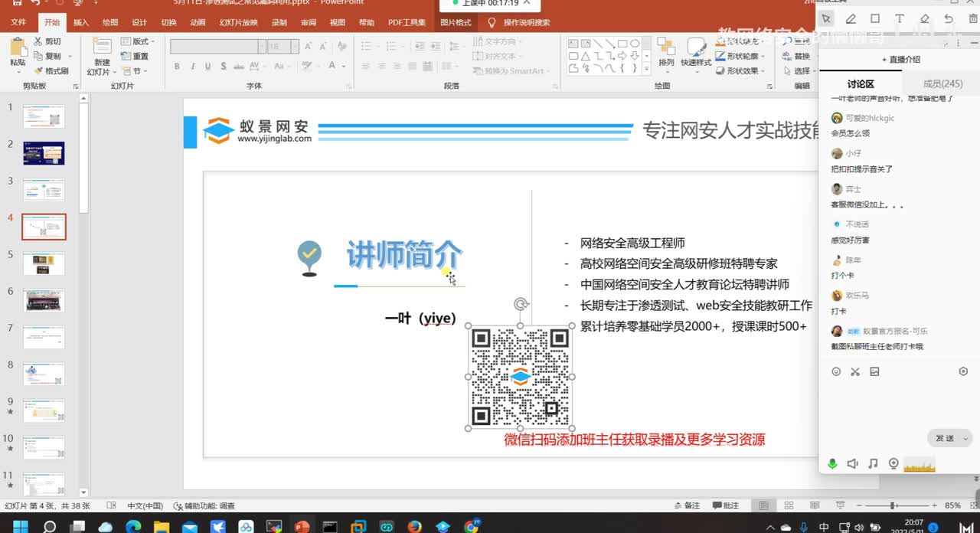Toggle the green microphone mute button
The height and width of the screenshot is (533, 980).
(832, 464)
